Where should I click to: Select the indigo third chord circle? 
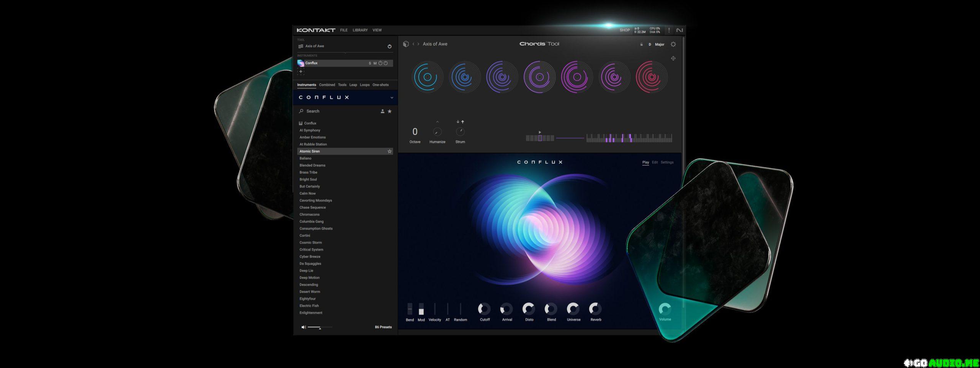502,77
